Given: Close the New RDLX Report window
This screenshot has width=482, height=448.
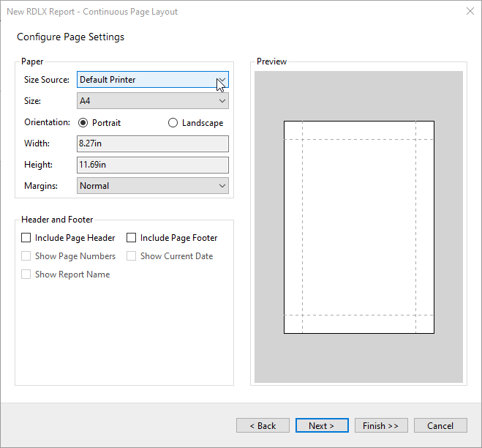Looking at the screenshot, I should (x=470, y=12).
